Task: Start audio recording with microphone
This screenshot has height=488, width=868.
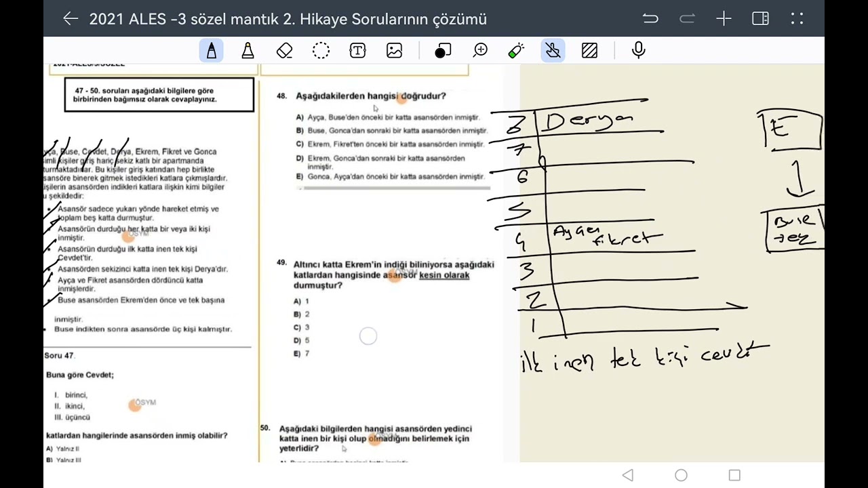Action: (638, 50)
